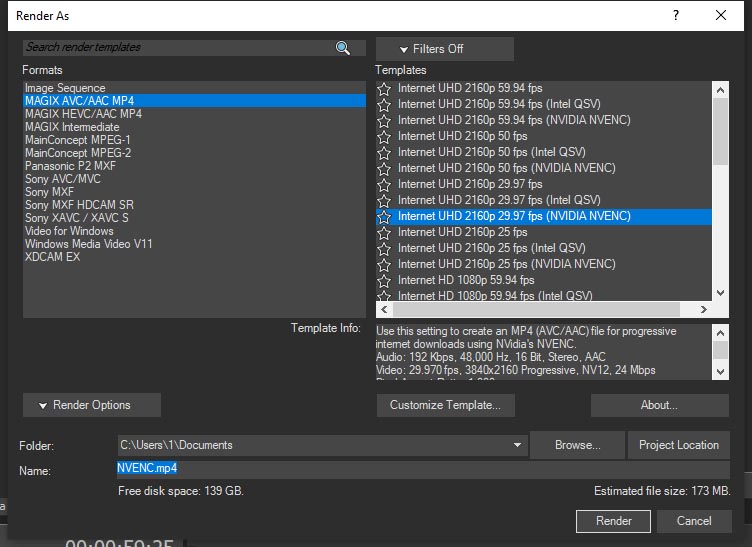The width and height of the screenshot is (752, 547).
Task: Select Panasonic P2 MXF format
Action: click(x=194, y=165)
